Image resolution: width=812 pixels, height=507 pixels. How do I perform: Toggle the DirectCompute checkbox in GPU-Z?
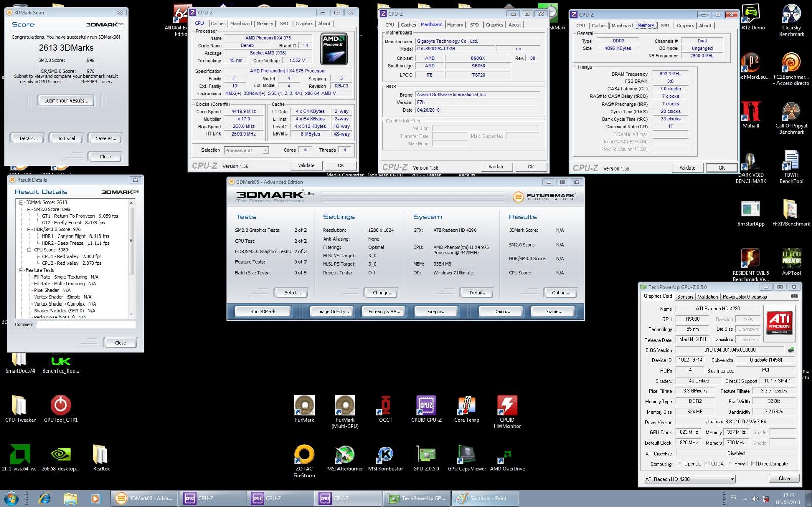tap(754, 464)
